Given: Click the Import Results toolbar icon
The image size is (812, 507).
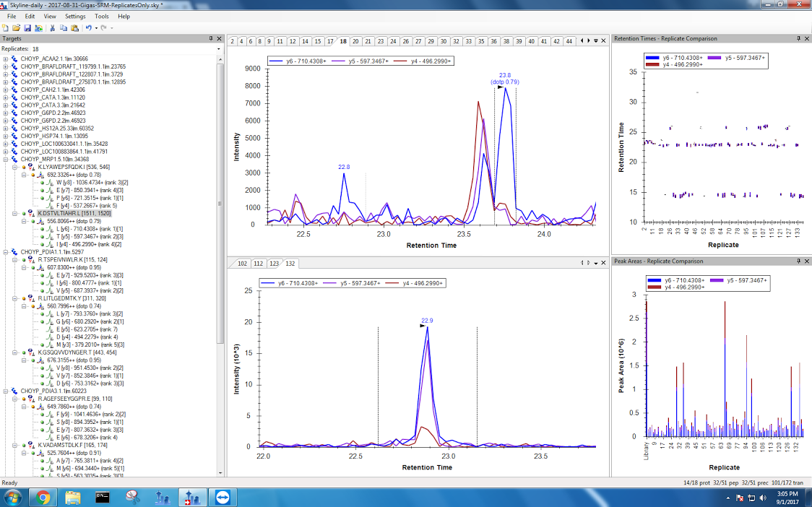Looking at the screenshot, I should (x=38, y=27).
